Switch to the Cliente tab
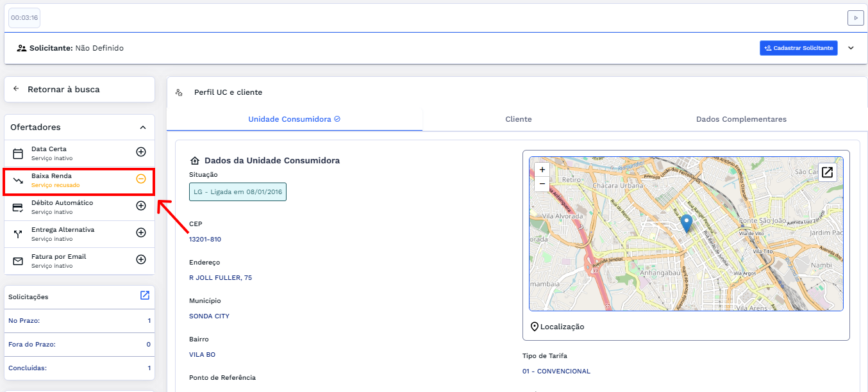This screenshot has width=868, height=392. tap(518, 119)
